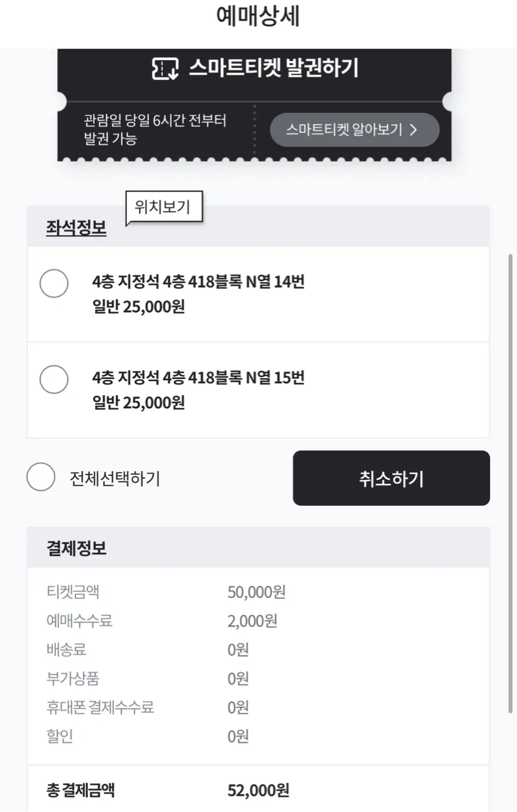Screen dimensions: 517x812
Task: Click the smart ticket icon
Action: pyautogui.click(x=165, y=69)
